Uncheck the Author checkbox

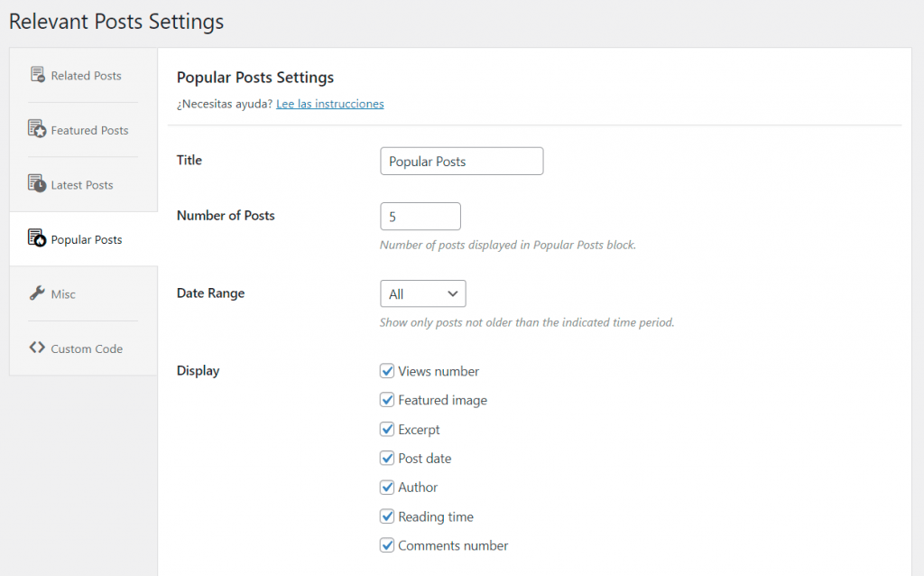(x=387, y=487)
